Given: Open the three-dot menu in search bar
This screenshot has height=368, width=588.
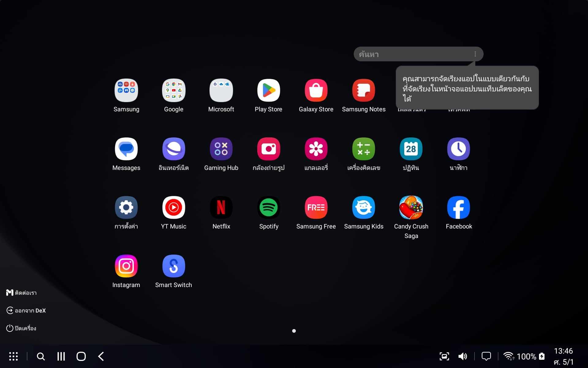Looking at the screenshot, I should (475, 54).
